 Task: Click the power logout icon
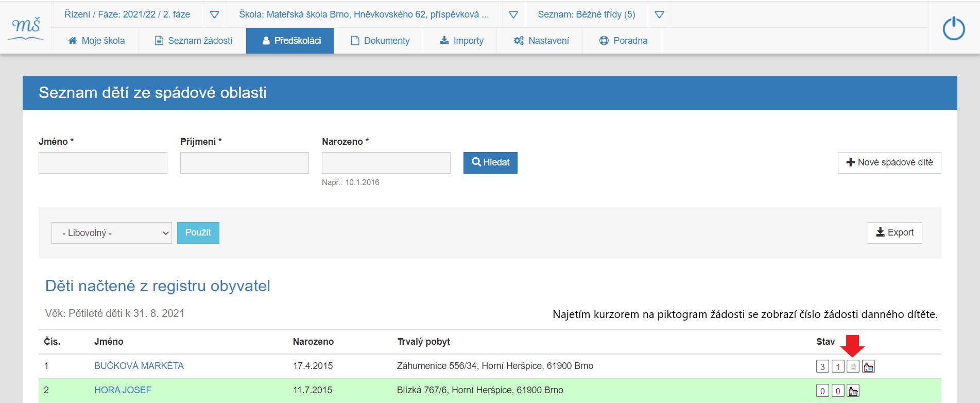(953, 28)
